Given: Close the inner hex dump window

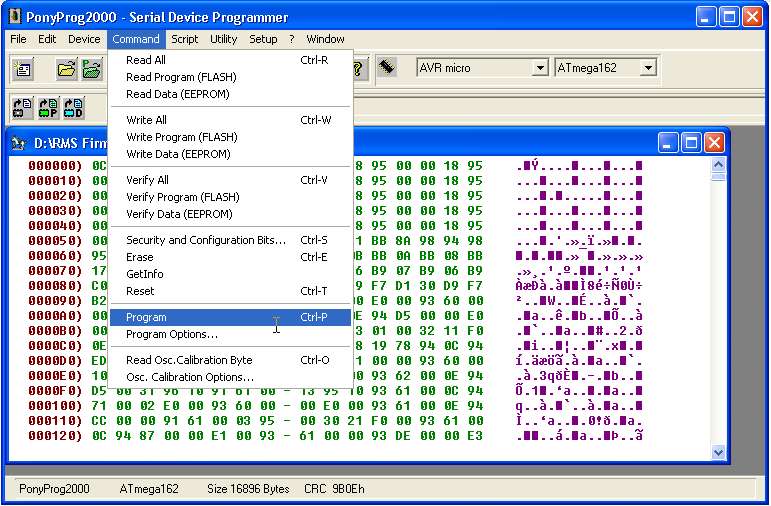Looking at the screenshot, I should pyautogui.click(x=714, y=143).
